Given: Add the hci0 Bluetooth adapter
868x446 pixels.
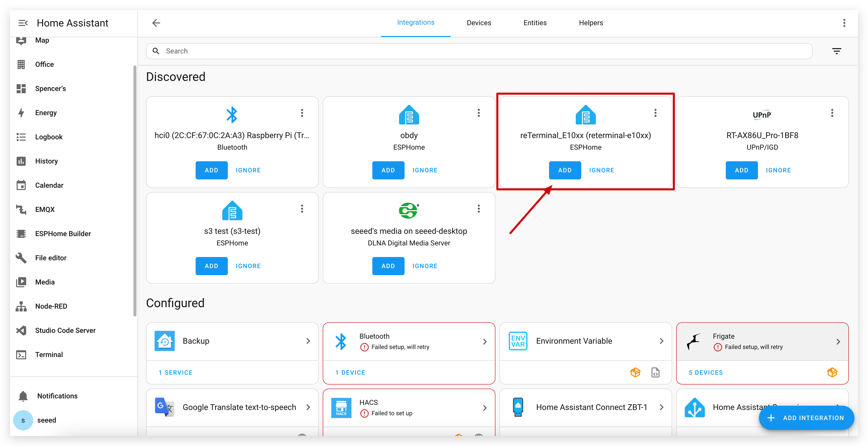Looking at the screenshot, I should point(211,170).
